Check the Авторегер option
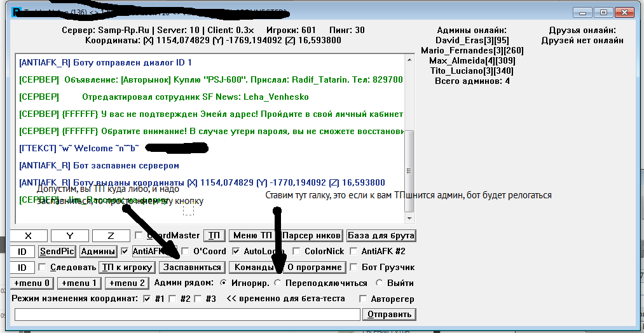The width and height of the screenshot is (644, 333). point(364,299)
